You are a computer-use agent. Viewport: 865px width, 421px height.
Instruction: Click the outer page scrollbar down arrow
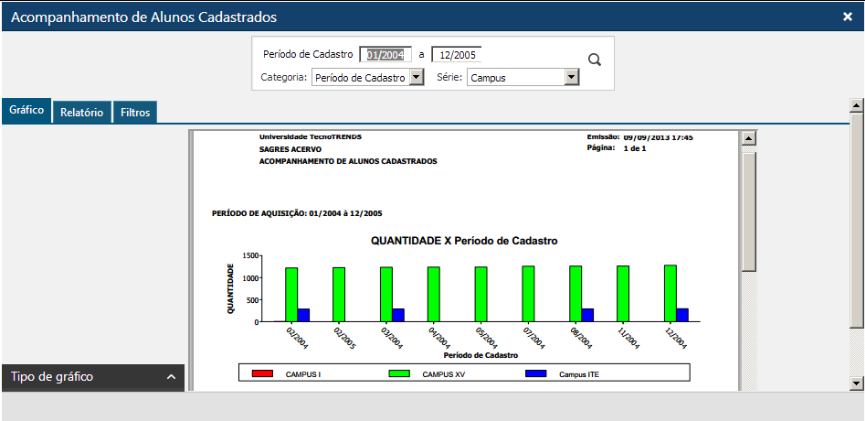pyautogui.click(x=856, y=383)
